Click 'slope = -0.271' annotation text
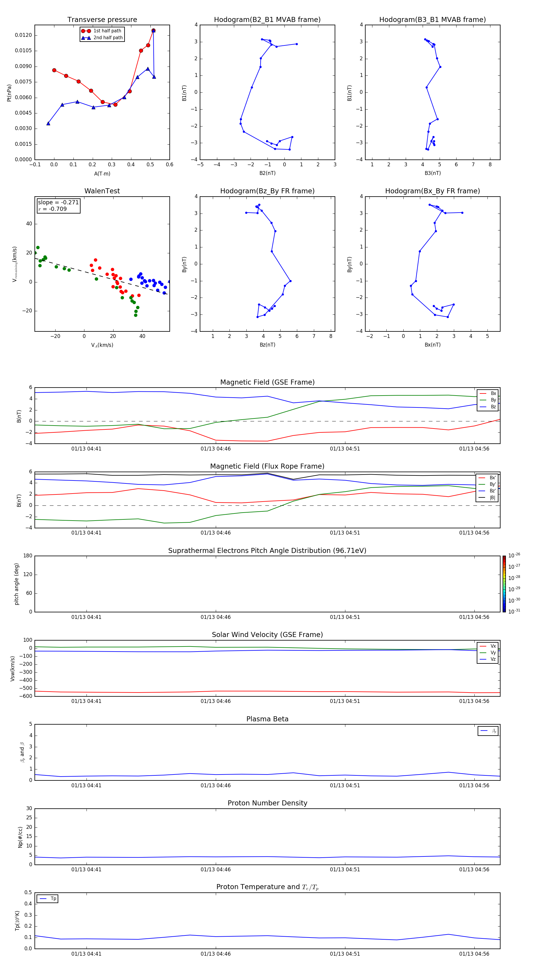 pyautogui.click(x=58, y=203)
